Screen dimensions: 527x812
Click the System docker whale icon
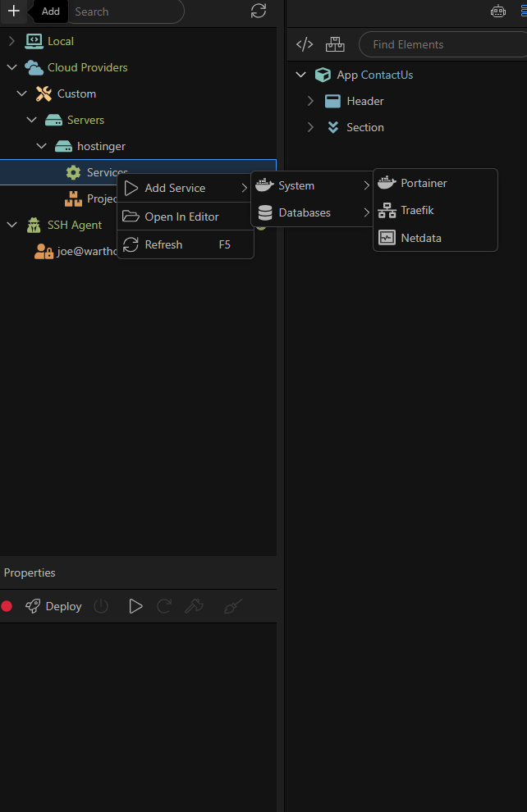click(x=264, y=185)
